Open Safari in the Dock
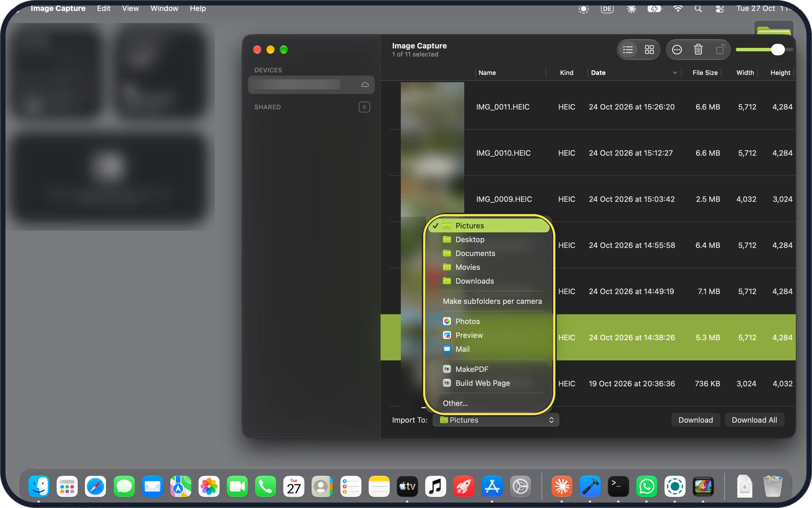 click(95, 486)
